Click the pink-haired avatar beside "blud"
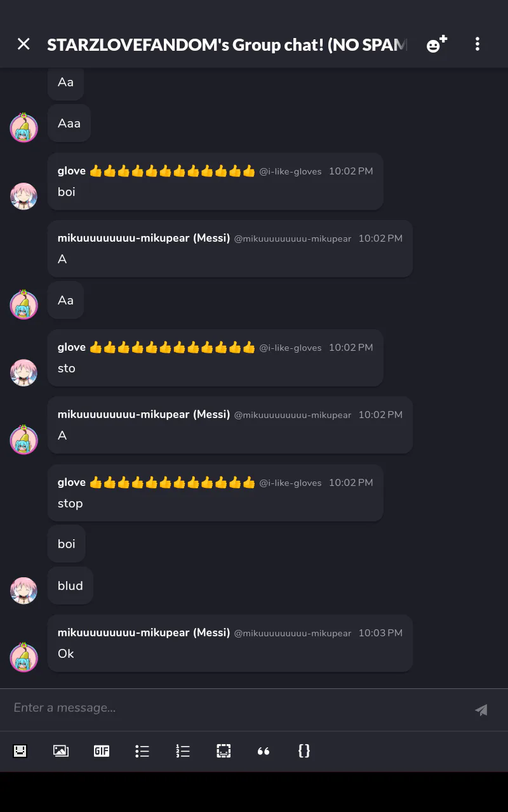The height and width of the screenshot is (812, 508). click(23, 591)
